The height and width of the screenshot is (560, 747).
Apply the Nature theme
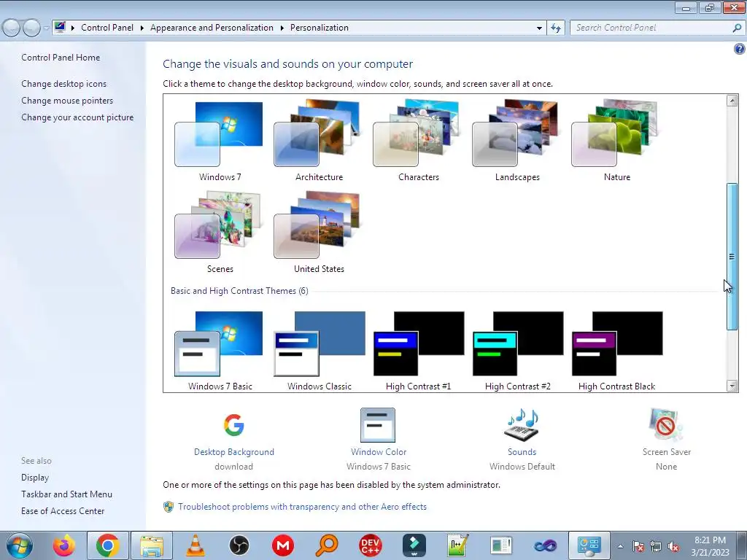tap(616, 141)
